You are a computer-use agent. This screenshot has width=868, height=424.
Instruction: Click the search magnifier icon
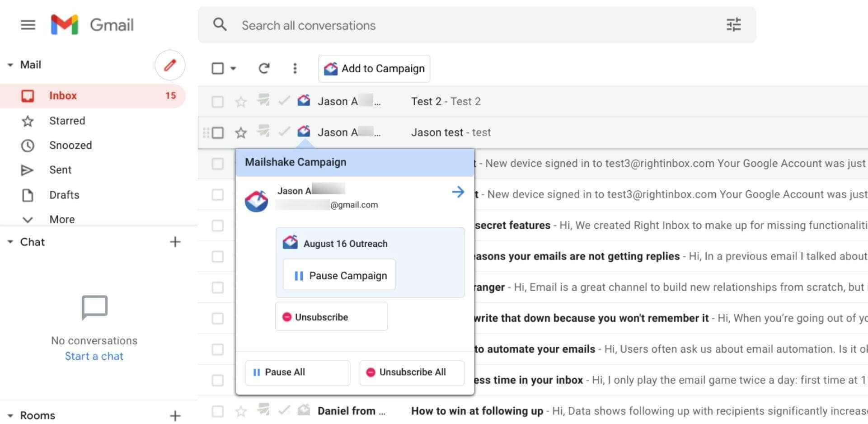click(x=220, y=25)
